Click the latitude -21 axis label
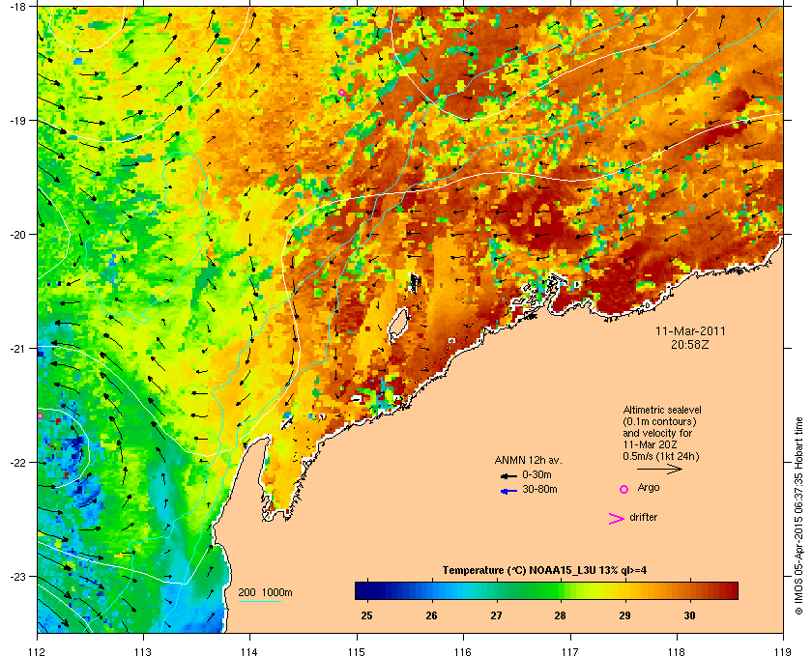This screenshot has height=657, width=812. 17,348
